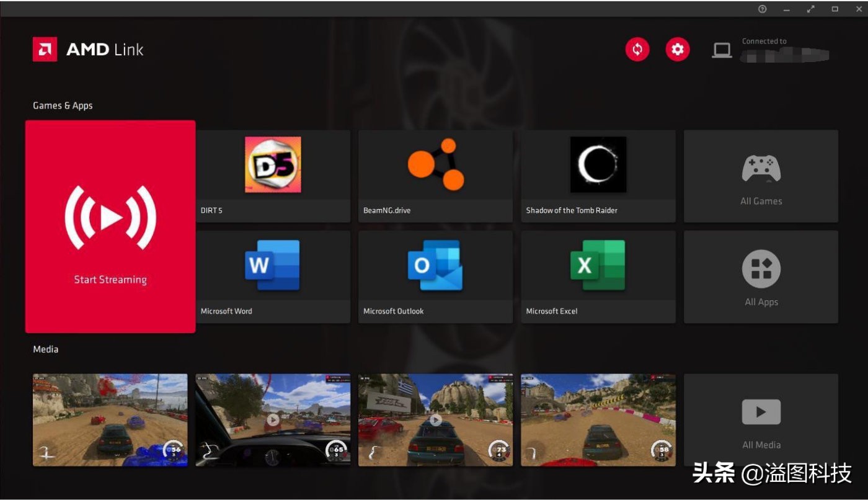Launch DIRT 5 via its game icon
Viewport: 868px width, 500px height.
pos(273,164)
